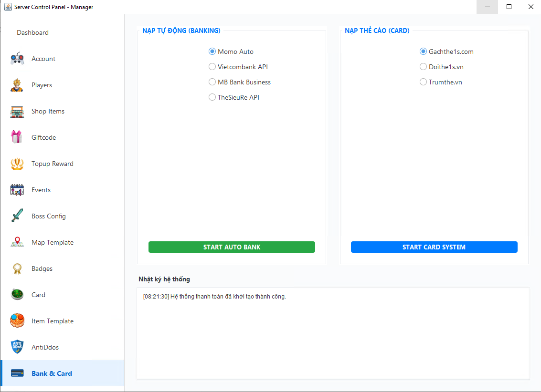This screenshot has width=541, height=392.
Task: Open Bank & Card section label
Action: [52, 373]
